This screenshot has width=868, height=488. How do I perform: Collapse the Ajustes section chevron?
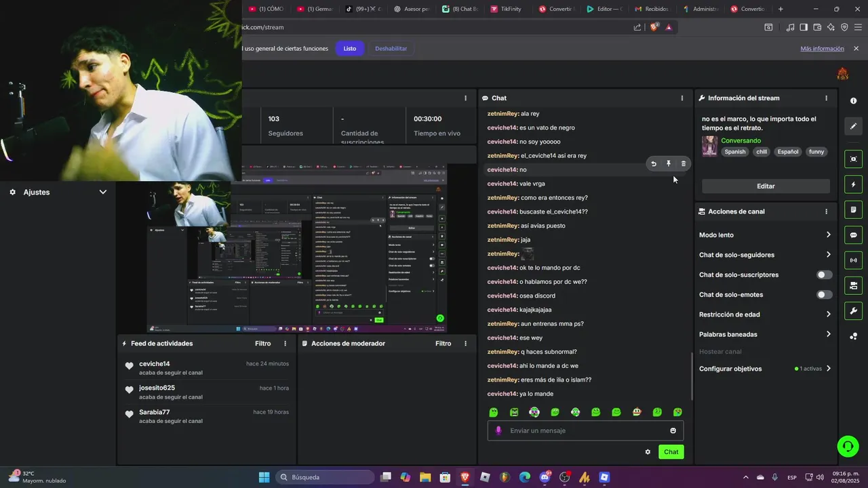point(103,192)
